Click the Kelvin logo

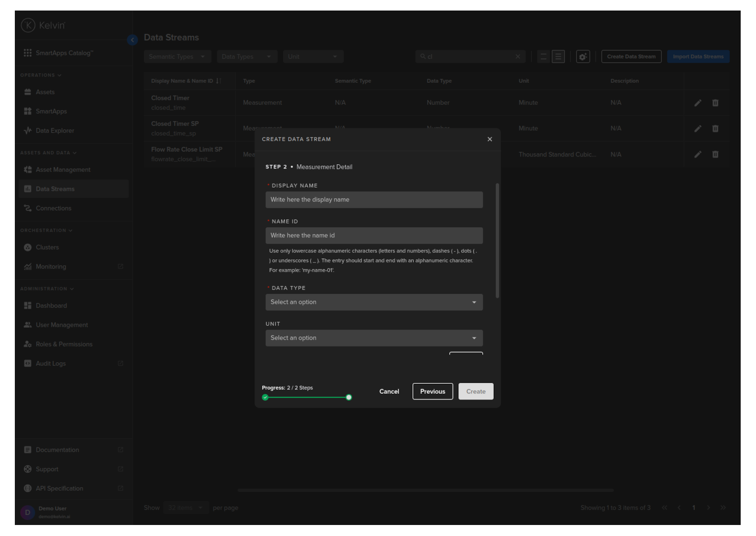pos(43,25)
